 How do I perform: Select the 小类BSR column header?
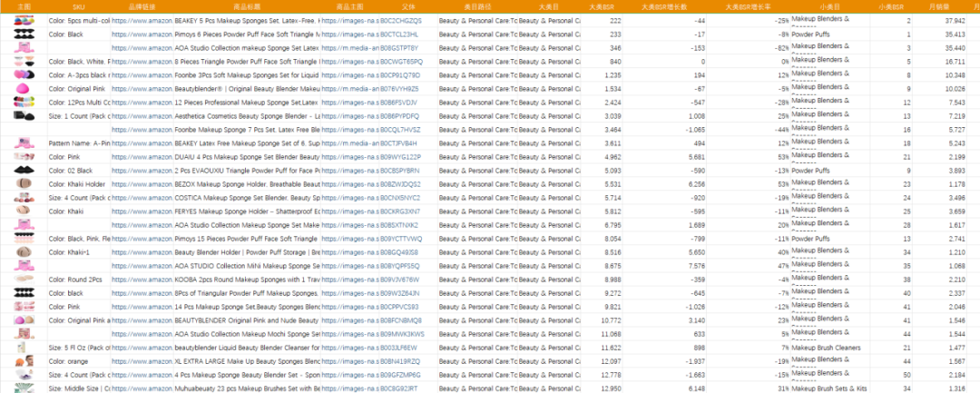click(891, 7)
